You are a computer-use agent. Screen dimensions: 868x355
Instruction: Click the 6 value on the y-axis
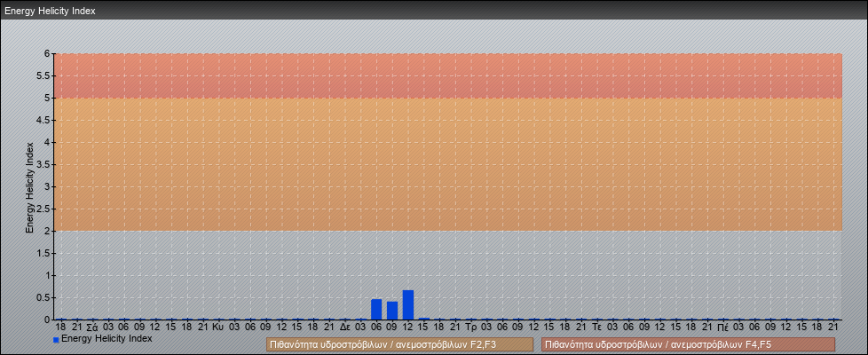click(x=48, y=54)
